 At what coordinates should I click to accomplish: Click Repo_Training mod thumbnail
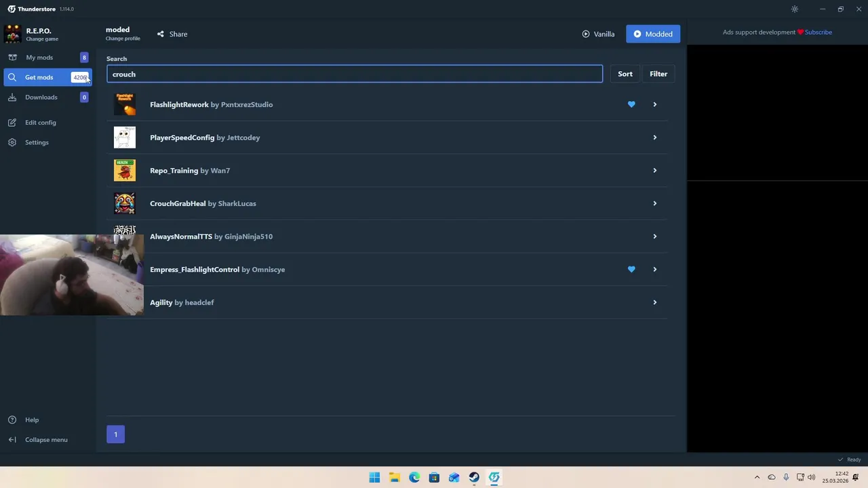[x=125, y=171]
